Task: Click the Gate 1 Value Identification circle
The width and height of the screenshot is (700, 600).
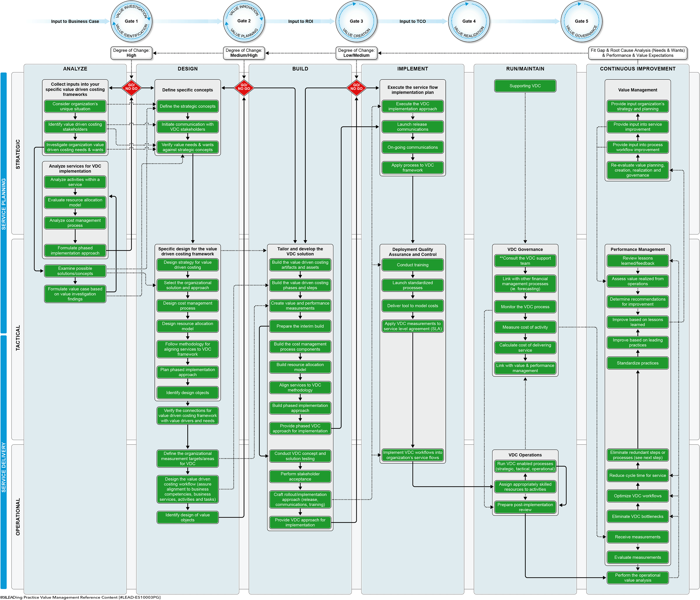Action: [x=131, y=21]
